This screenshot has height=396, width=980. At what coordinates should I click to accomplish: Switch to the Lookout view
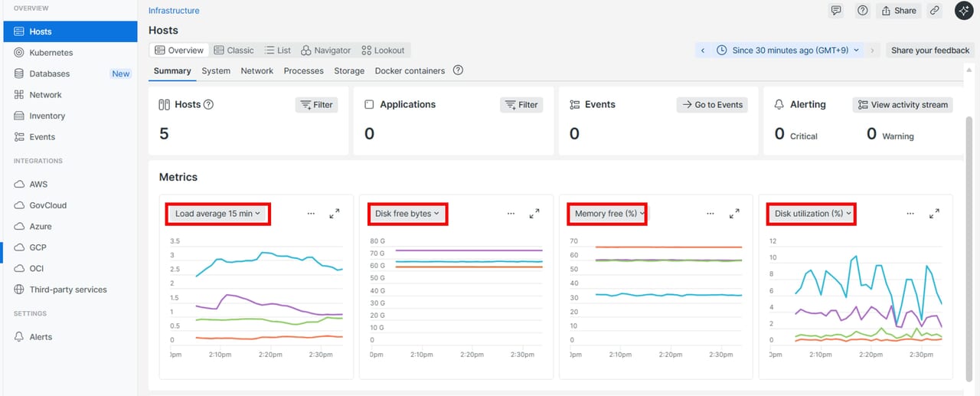click(x=383, y=51)
